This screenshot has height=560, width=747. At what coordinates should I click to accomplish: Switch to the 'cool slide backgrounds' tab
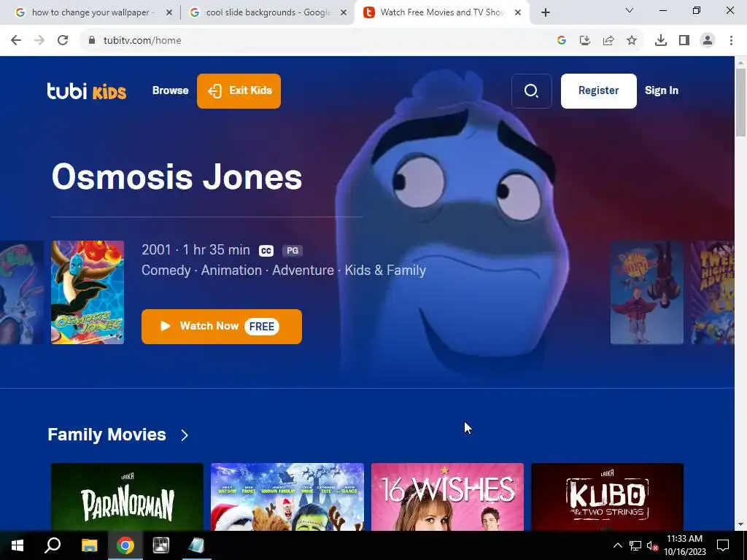[x=267, y=12]
